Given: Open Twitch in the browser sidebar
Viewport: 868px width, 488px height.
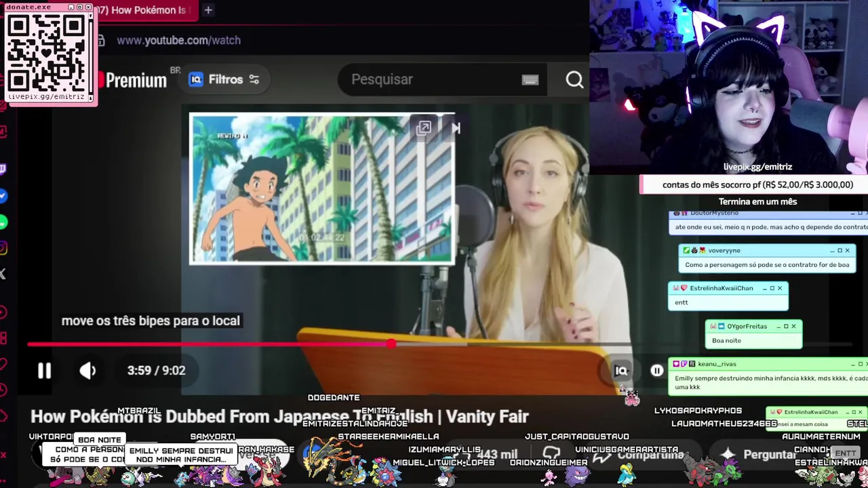Looking at the screenshot, I should [3, 169].
